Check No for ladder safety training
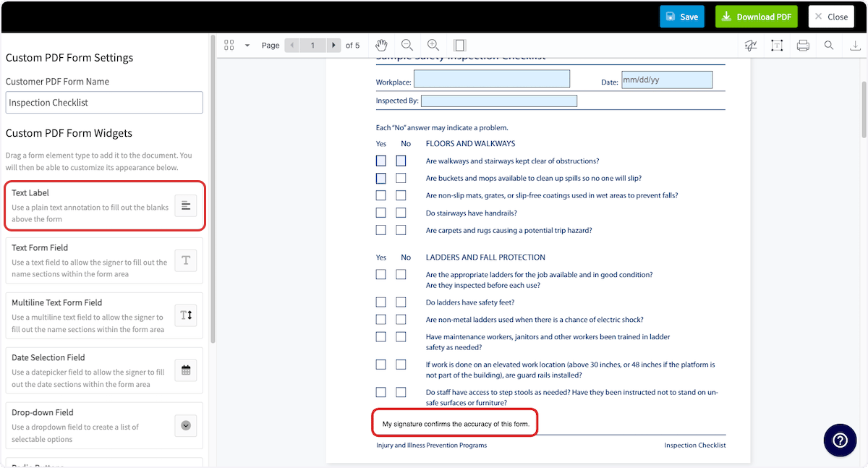Image resolution: width=868 pixels, height=468 pixels. click(401, 337)
